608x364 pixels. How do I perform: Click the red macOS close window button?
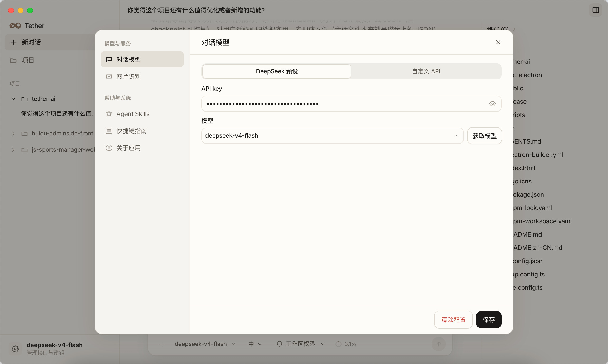point(11,10)
